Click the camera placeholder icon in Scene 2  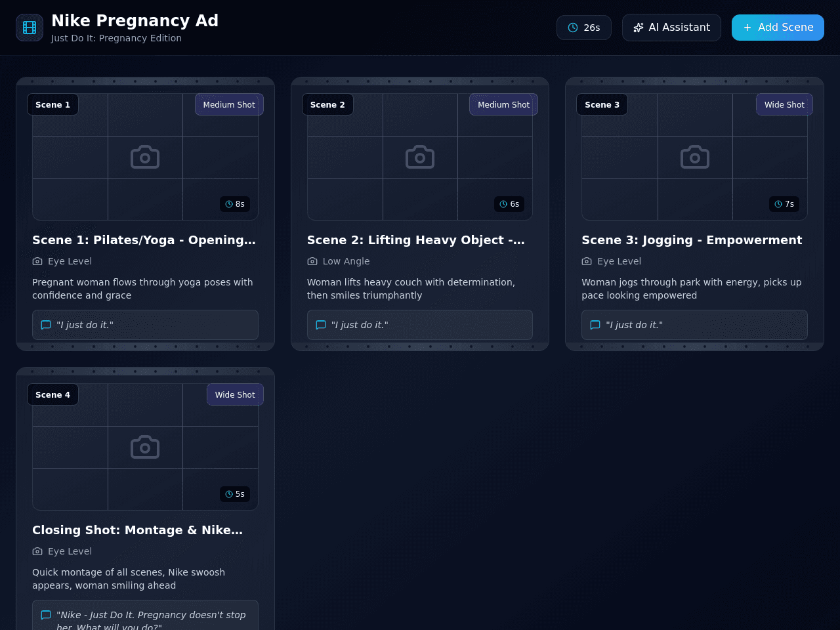pos(420,157)
